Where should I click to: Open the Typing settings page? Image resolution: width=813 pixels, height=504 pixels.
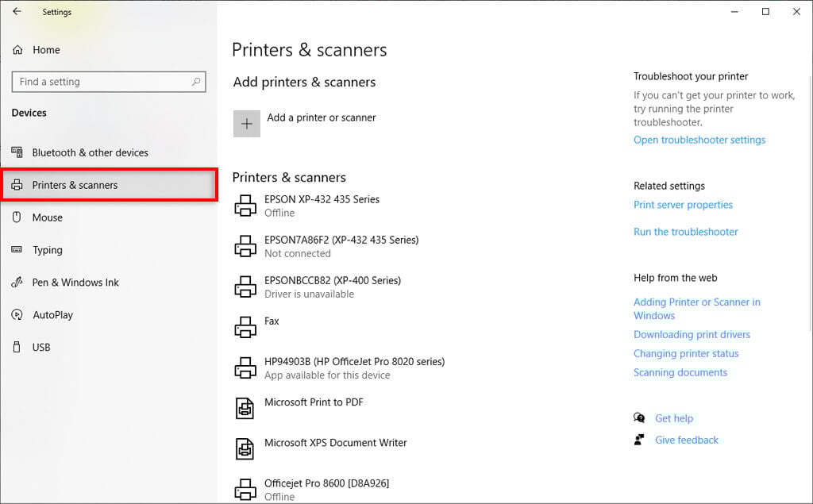coord(47,250)
